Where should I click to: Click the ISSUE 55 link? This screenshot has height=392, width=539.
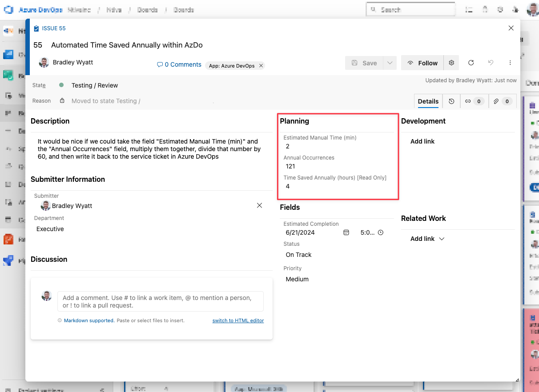pos(54,28)
